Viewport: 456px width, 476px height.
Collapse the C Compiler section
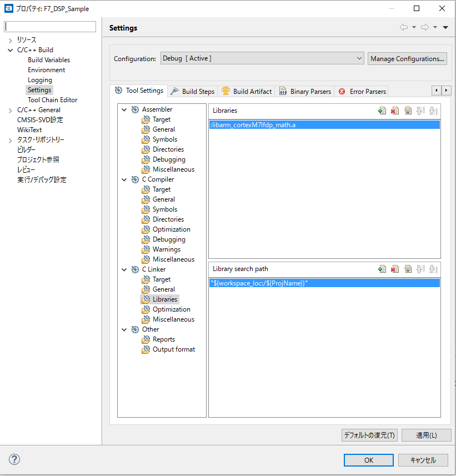(x=124, y=180)
